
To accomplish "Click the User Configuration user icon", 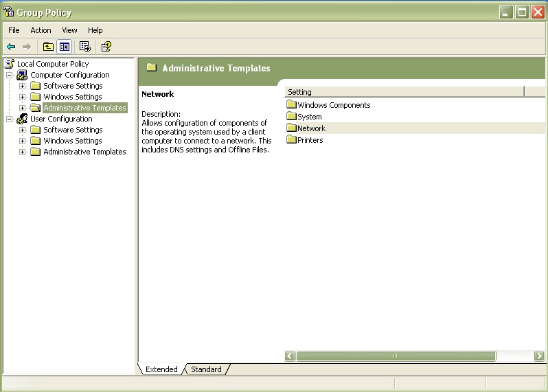I will (22, 119).
